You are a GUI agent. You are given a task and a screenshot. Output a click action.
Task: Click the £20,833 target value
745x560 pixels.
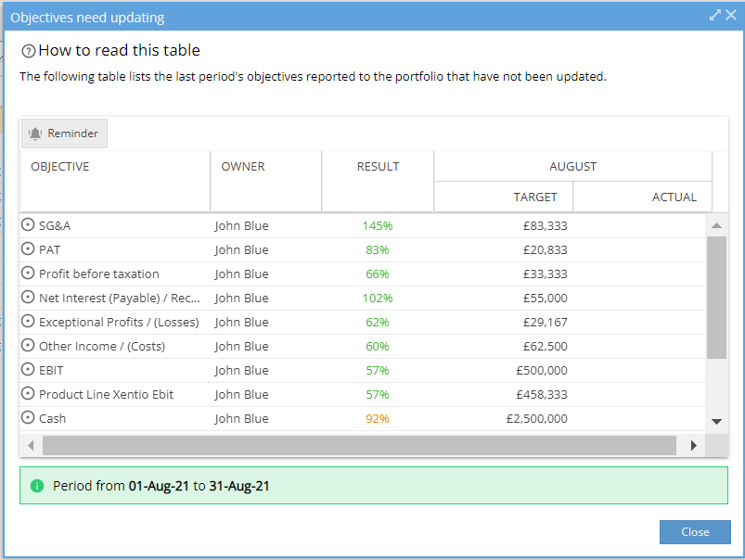[x=546, y=249]
